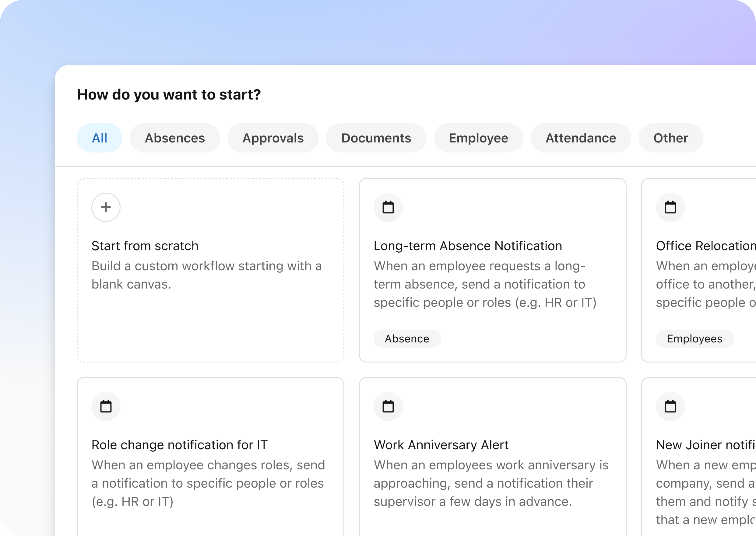Click the calendar icon on Office Relocation card

point(670,206)
